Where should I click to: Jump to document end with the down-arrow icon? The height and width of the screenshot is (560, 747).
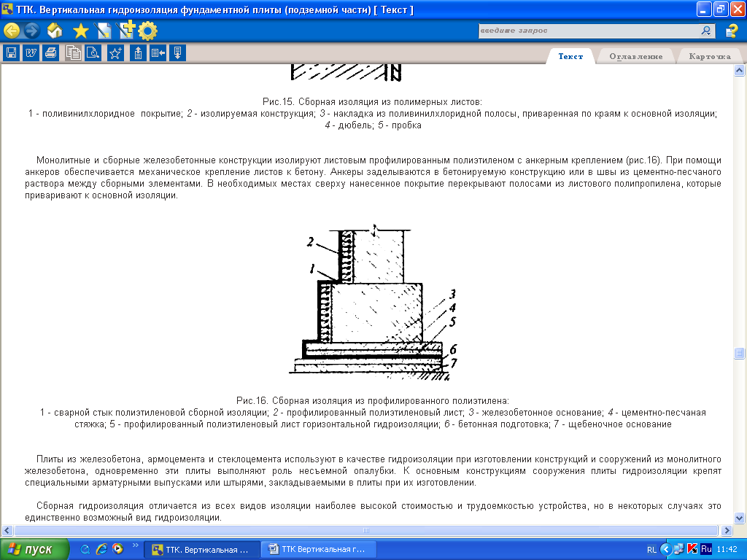[x=177, y=52]
